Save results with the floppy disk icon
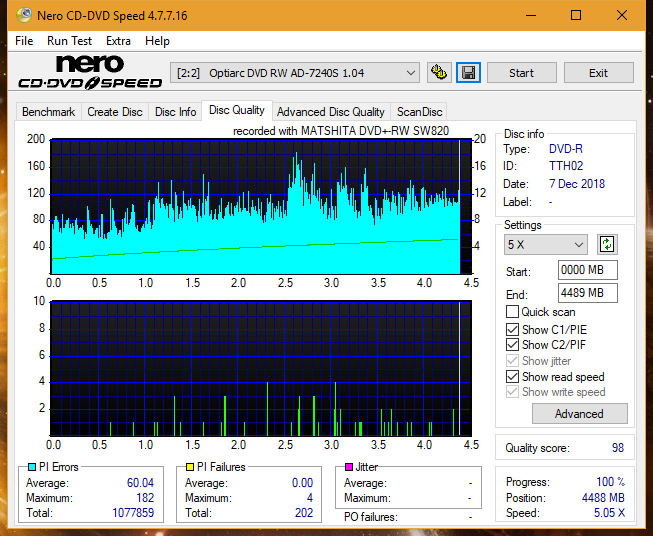The image size is (653, 536). (469, 73)
